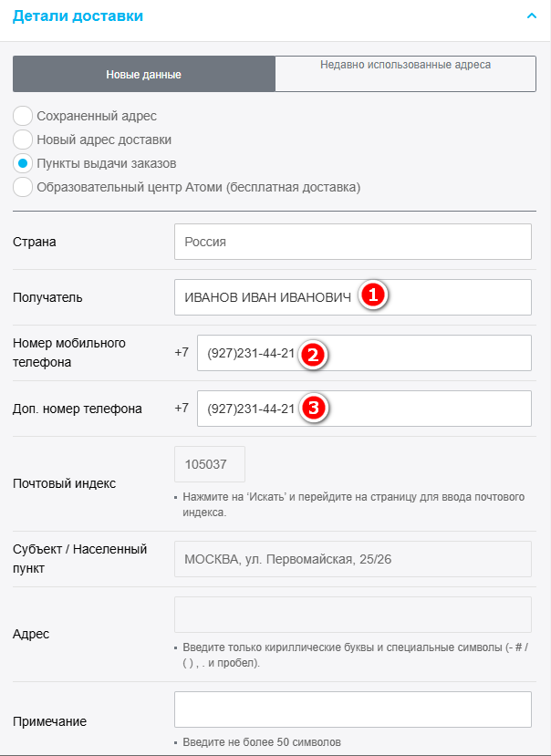Pick Образовательный центр Атоми delivery option
This screenshot has width=551, height=756.
point(24,188)
